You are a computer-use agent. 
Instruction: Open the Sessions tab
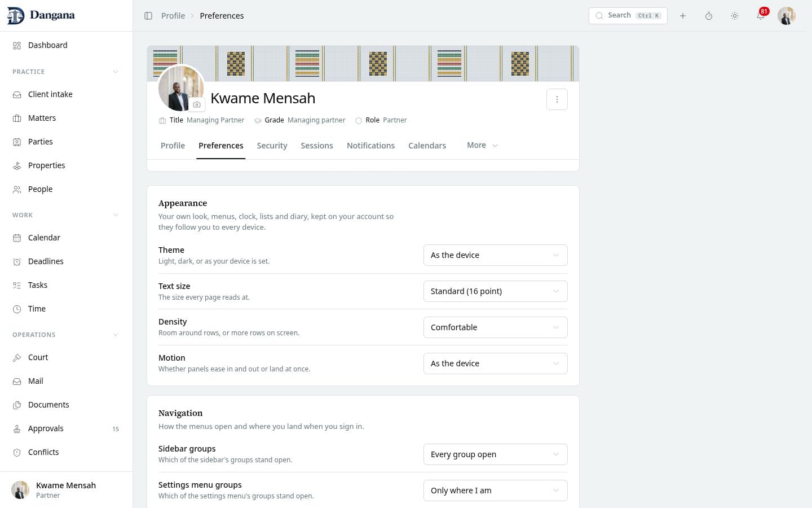coord(317,146)
